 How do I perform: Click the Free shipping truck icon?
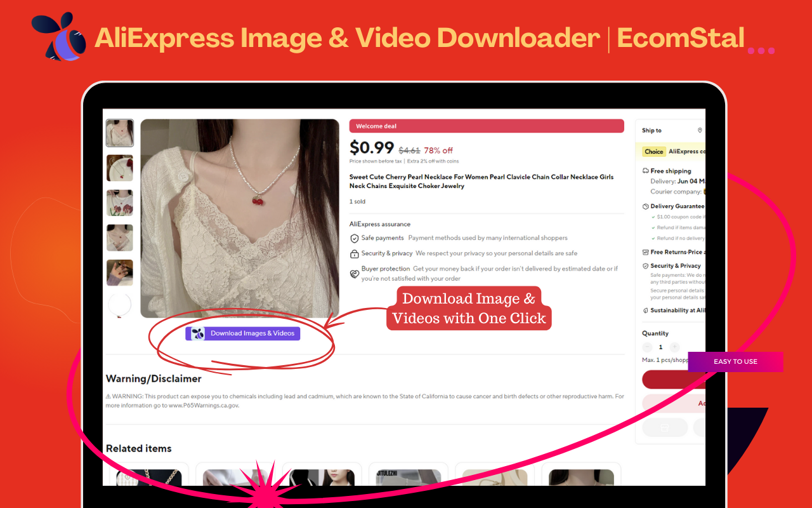pyautogui.click(x=646, y=171)
